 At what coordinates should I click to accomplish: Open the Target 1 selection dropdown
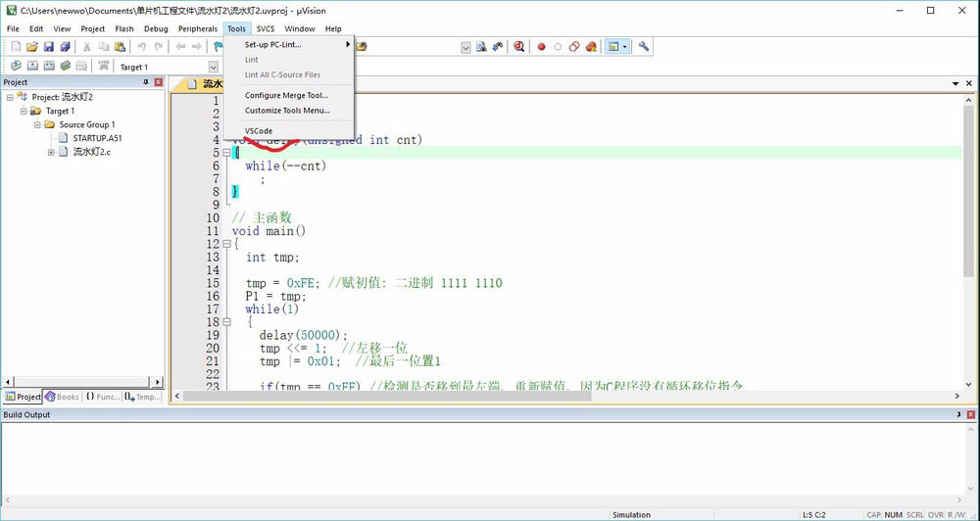click(213, 67)
